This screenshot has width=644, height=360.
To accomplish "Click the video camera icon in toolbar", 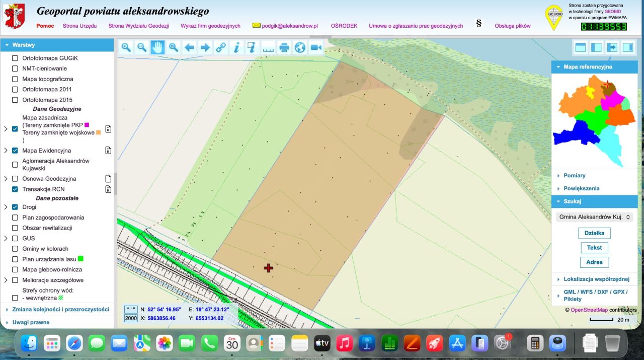I will click(x=315, y=47).
